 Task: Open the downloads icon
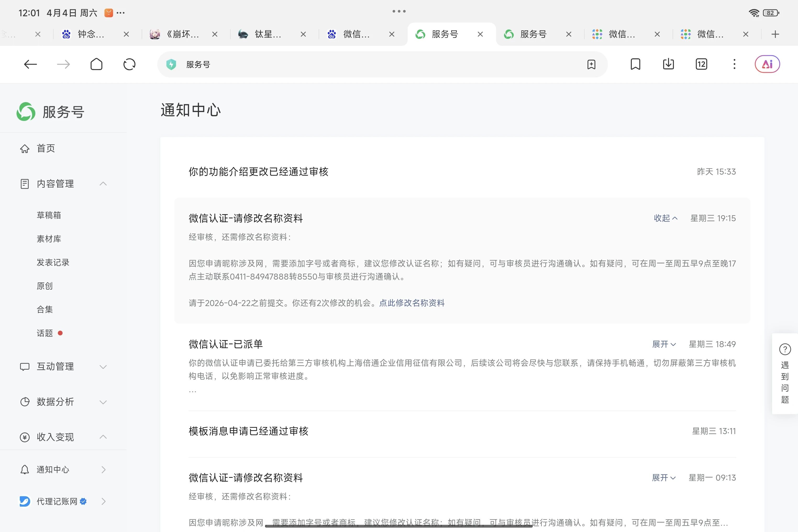click(668, 64)
